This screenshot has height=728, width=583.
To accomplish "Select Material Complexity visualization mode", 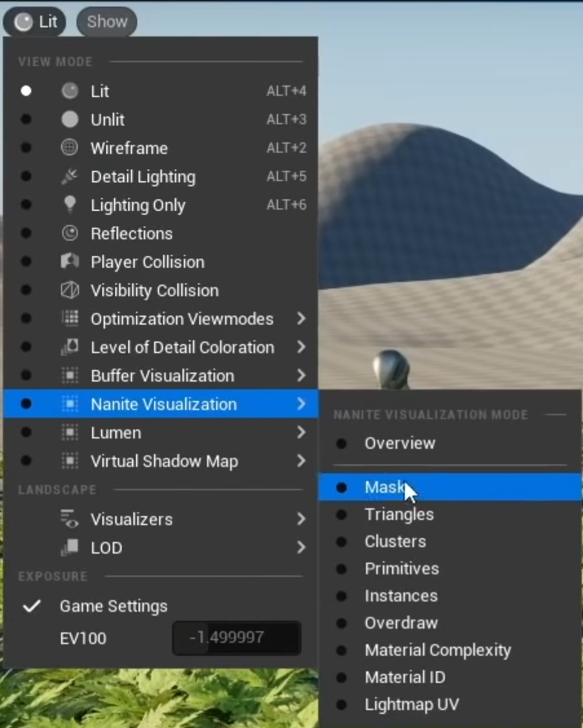I will [x=437, y=650].
